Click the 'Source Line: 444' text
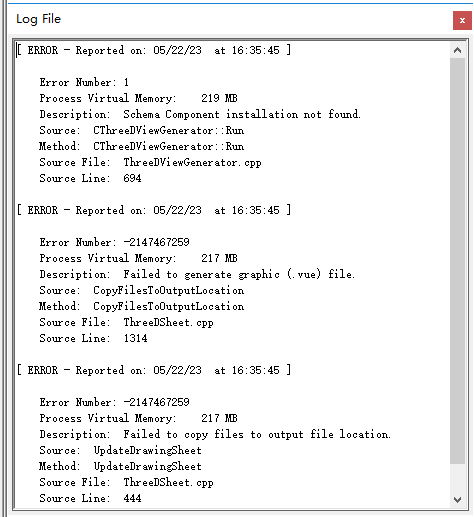 [x=90, y=498]
